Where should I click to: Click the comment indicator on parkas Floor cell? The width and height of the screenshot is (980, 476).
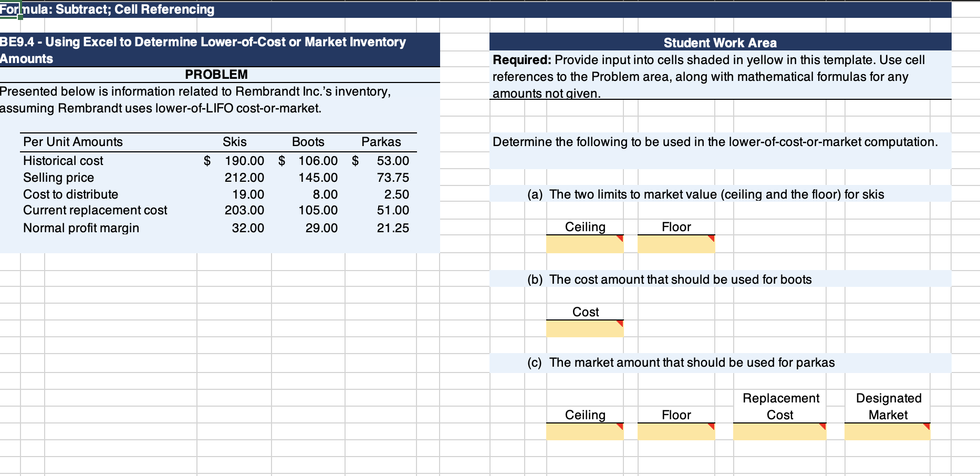click(712, 426)
